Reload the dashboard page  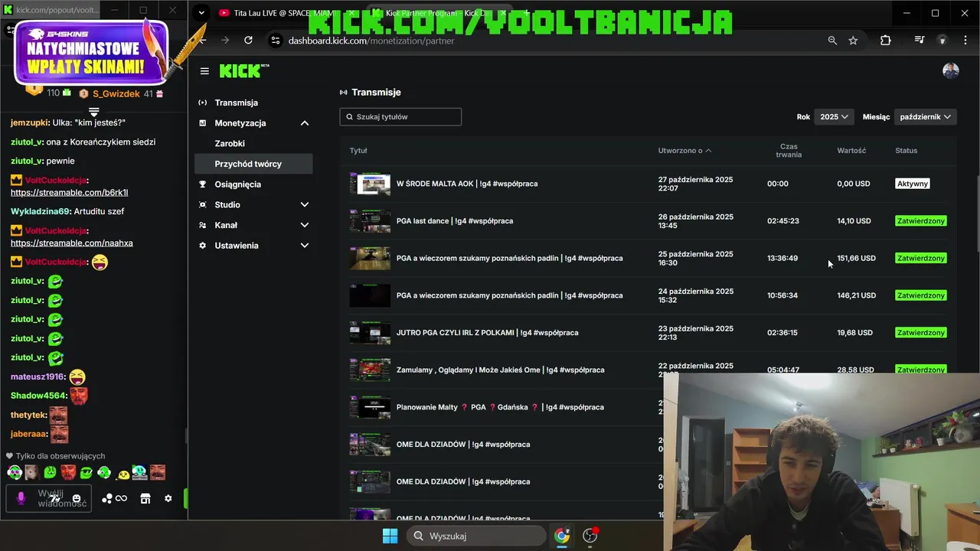coord(248,41)
